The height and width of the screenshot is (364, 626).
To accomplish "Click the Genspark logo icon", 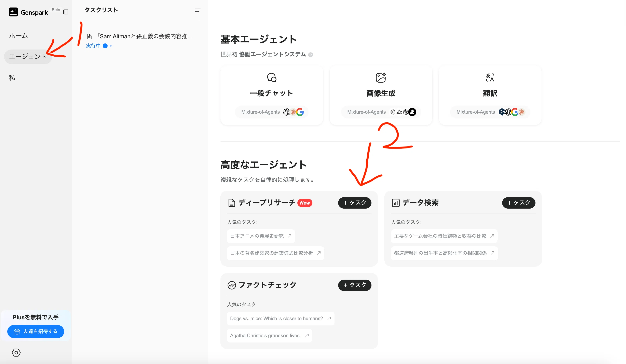I will [x=13, y=12].
